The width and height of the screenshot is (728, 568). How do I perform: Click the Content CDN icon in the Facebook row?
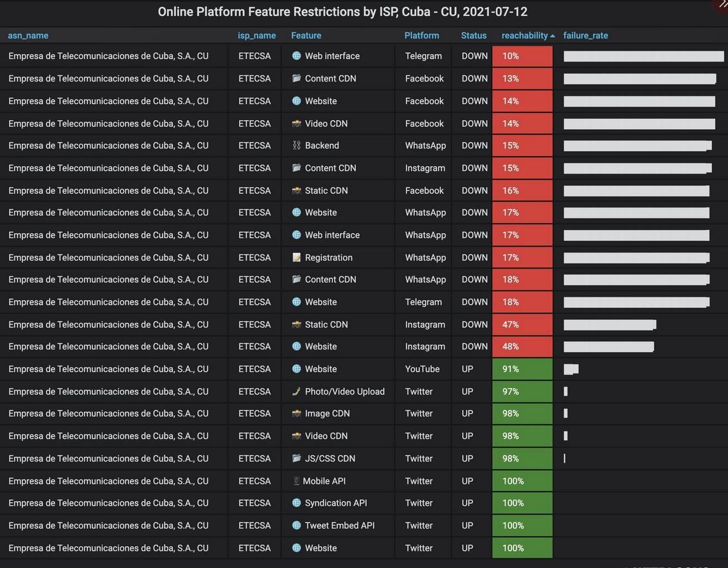click(x=296, y=78)
